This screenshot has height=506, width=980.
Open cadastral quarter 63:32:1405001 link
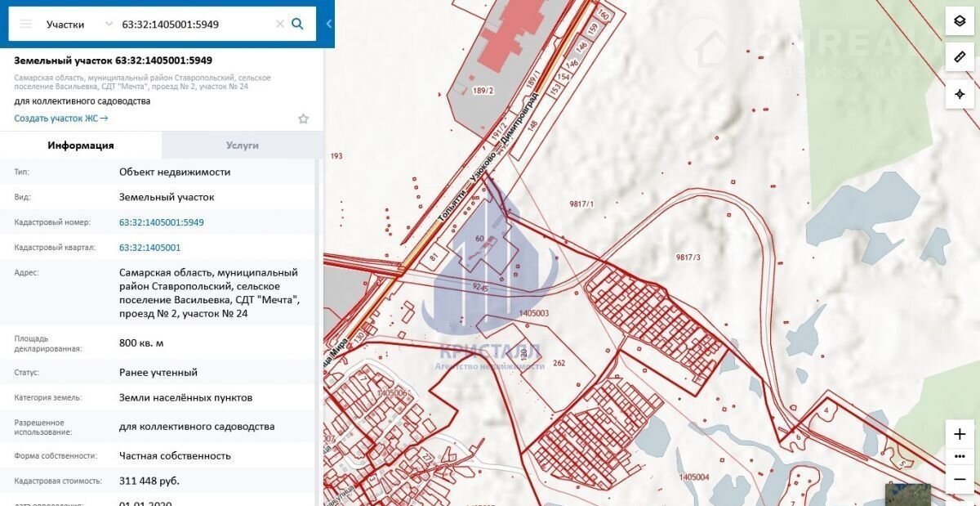click(x=150, y=248)
